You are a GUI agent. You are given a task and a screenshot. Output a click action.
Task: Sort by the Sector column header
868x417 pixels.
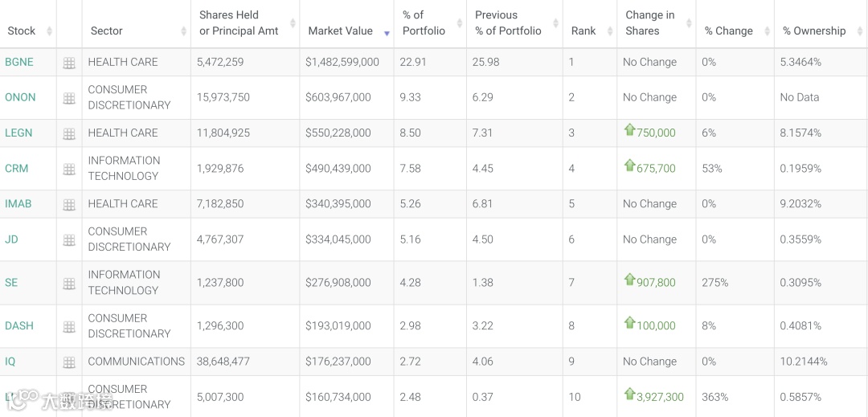coord(107,31)
